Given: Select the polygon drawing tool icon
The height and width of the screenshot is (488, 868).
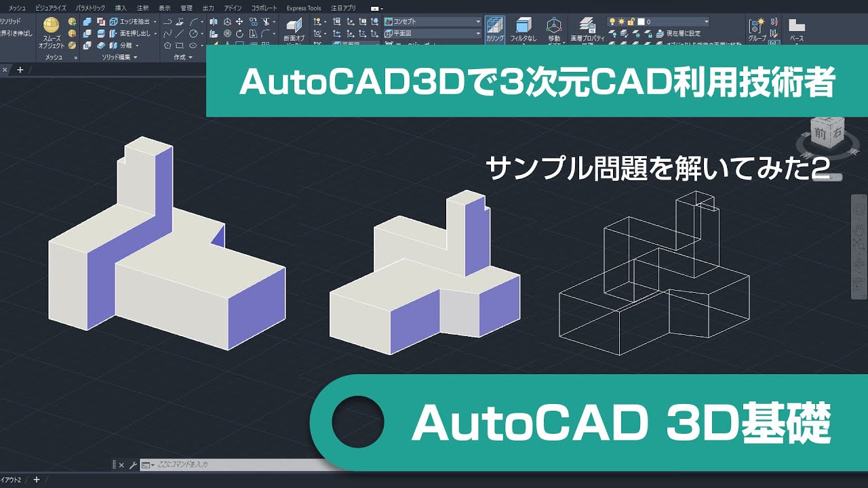Looking at the screenshot, I should click(x=167, y=45).
